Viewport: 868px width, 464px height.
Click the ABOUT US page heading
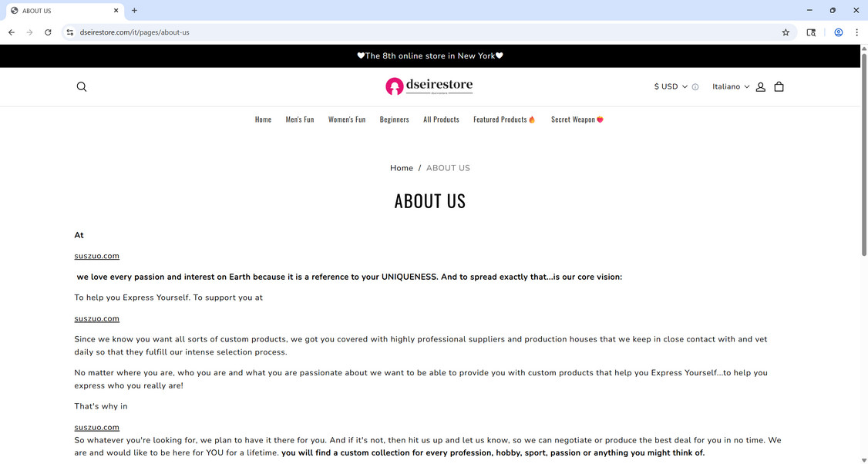(x=430, y=200)
